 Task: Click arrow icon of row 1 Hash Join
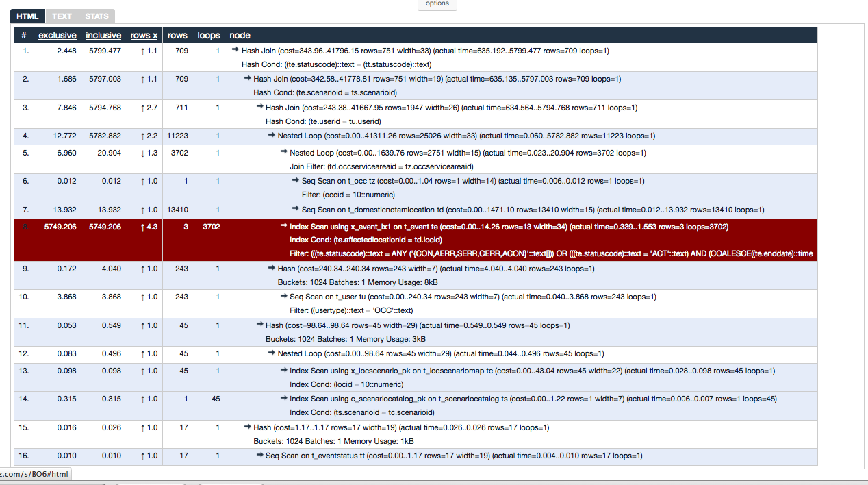coord(235,50)
